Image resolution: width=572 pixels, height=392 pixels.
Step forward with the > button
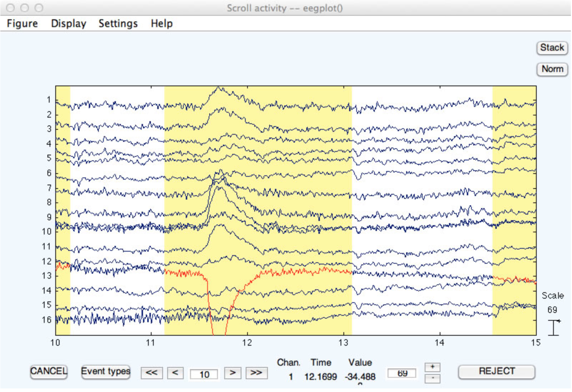click(233, 373)
